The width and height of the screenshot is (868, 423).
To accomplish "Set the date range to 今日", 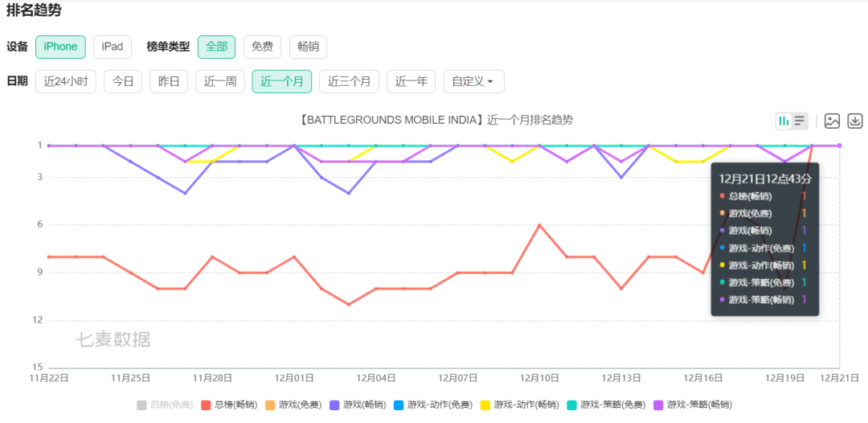I will coord(123,81).
